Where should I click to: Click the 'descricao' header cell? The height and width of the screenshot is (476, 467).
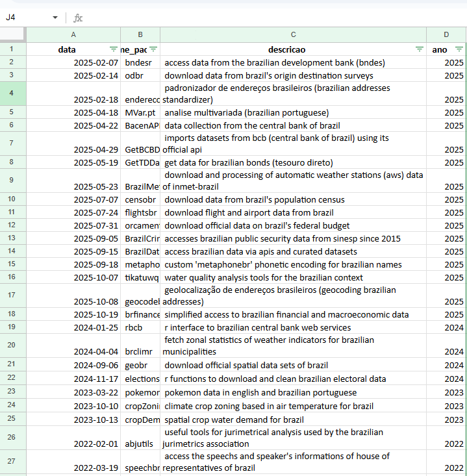click(294, 49)
